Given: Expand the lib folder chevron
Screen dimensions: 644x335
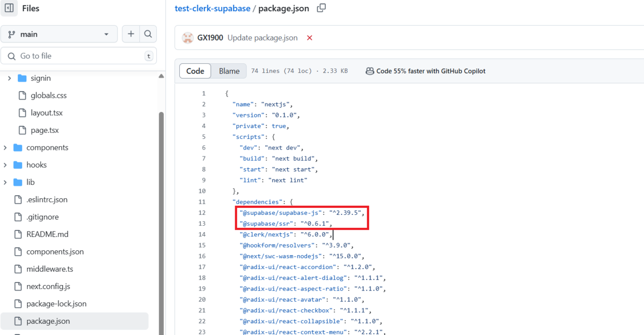Looking at the screenshot, I should click(5, 182).
